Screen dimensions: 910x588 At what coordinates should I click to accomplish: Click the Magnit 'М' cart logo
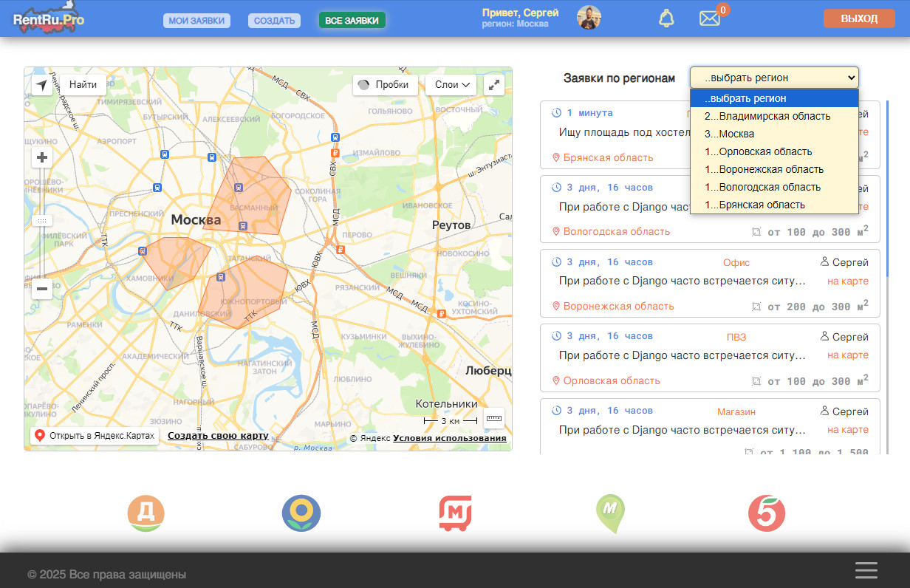tap(456, 513)
